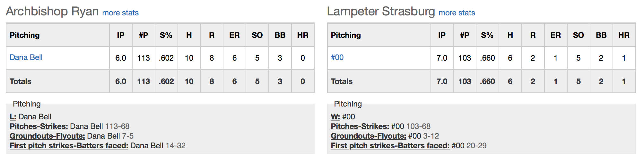The image size is (644, 163).
Task: Click Lampeter Strasburg First pitch strikes-Batters faced label
Action: (390, 146)
